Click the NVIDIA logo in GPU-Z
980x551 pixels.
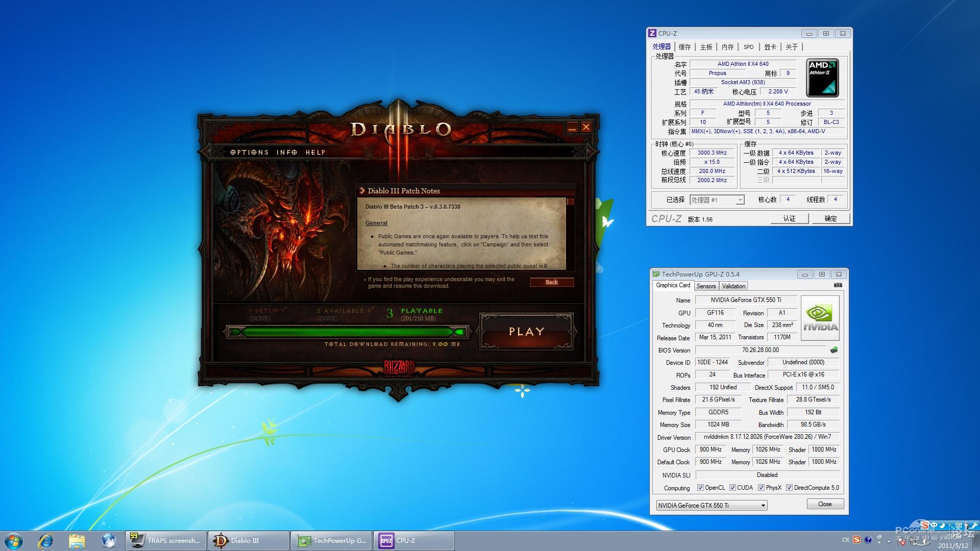pyautogui.click(x=820, y=318)
